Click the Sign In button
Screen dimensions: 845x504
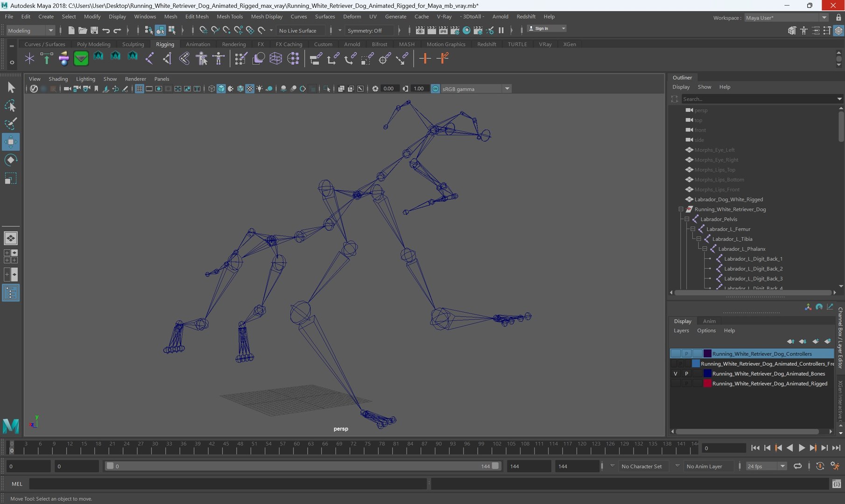coord(546,28)
